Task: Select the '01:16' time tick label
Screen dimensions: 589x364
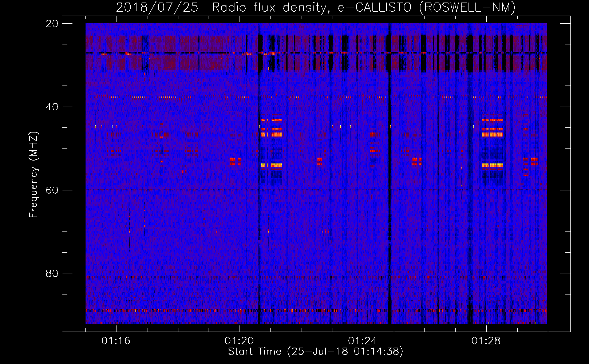Action: (x=116, y=341)
